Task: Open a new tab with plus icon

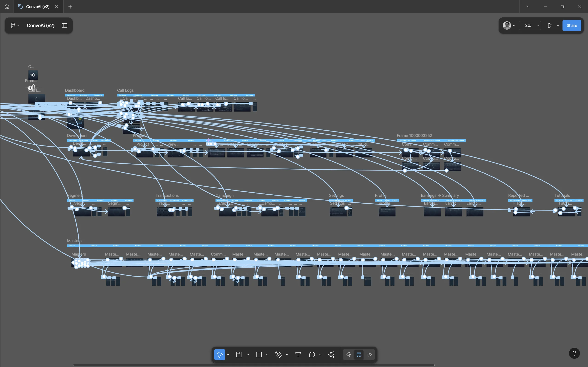Action: click(x=70, y=7)
